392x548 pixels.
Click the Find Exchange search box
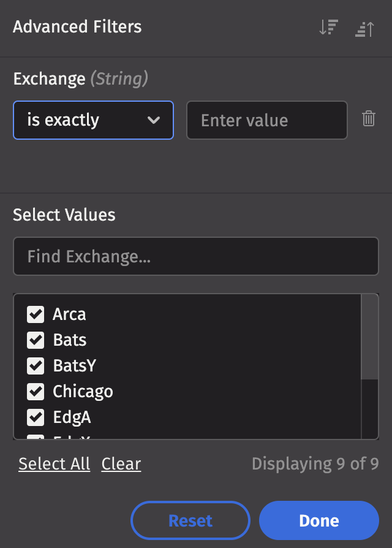(x=196, y=256)
